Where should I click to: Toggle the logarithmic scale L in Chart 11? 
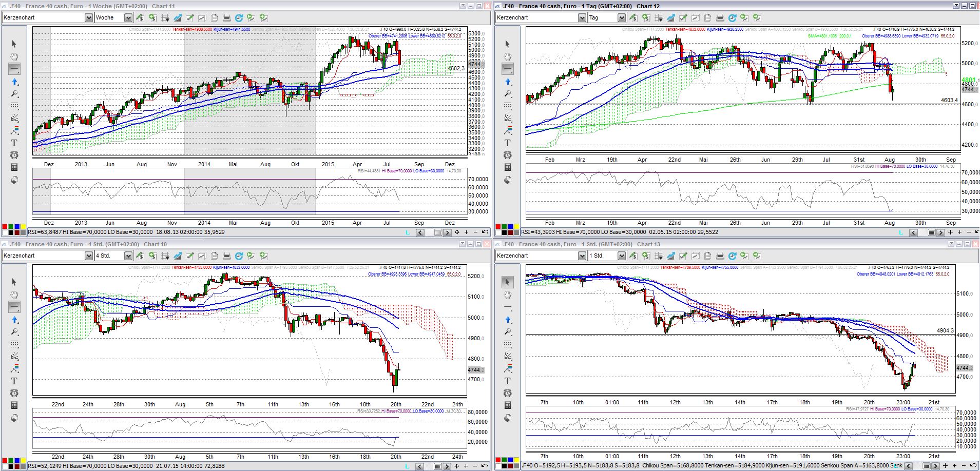pos(408,232)
